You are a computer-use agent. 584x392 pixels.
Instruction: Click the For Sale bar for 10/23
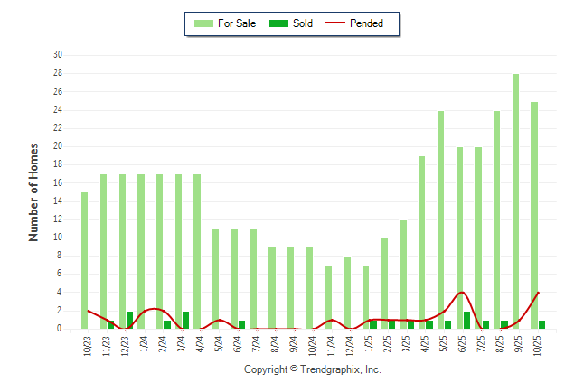(85, 260)
